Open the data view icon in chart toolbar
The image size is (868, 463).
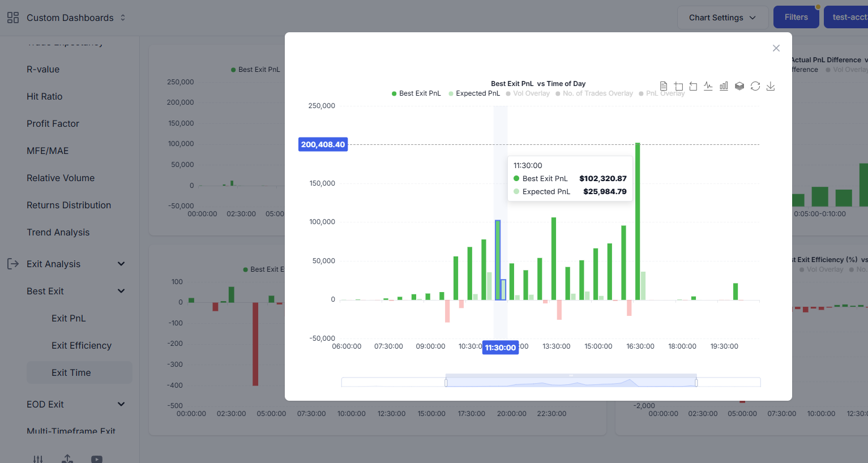tap(663, 86)
